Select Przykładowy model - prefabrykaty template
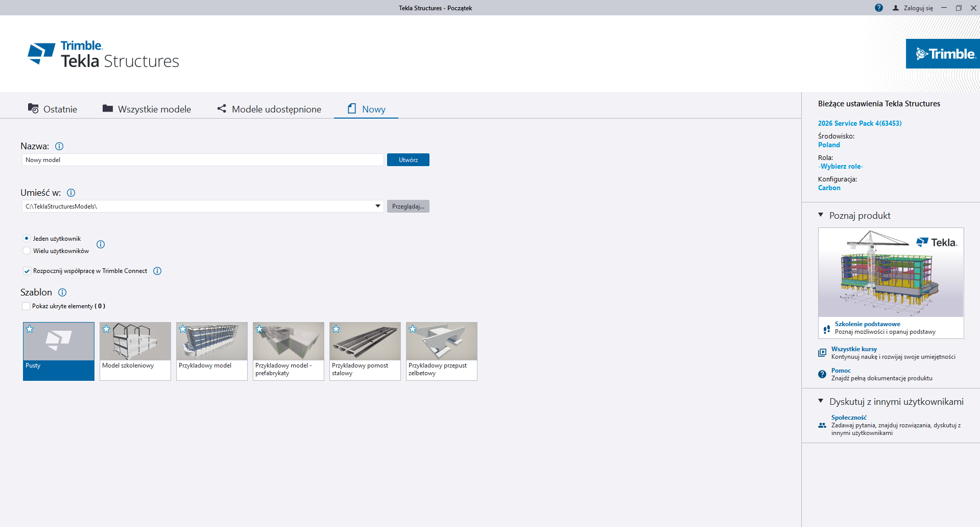980x527 pixels. [289, 351]
